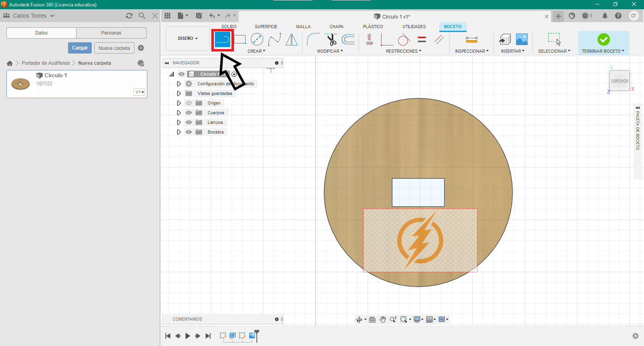Open the Circulo 1 file thumbnail
The image size is (644, 346).
pyautogui.click(x=21, y=84)
